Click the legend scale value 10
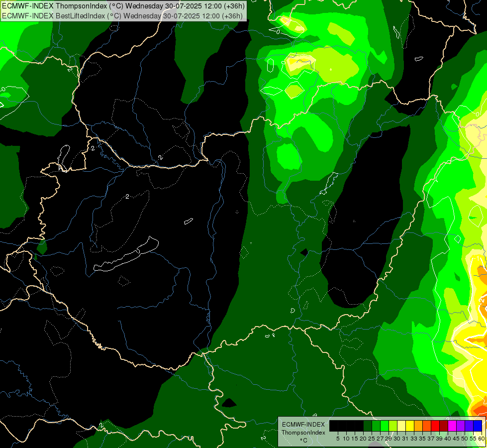Viewport: 487px width, 448px height. [346, 439]
